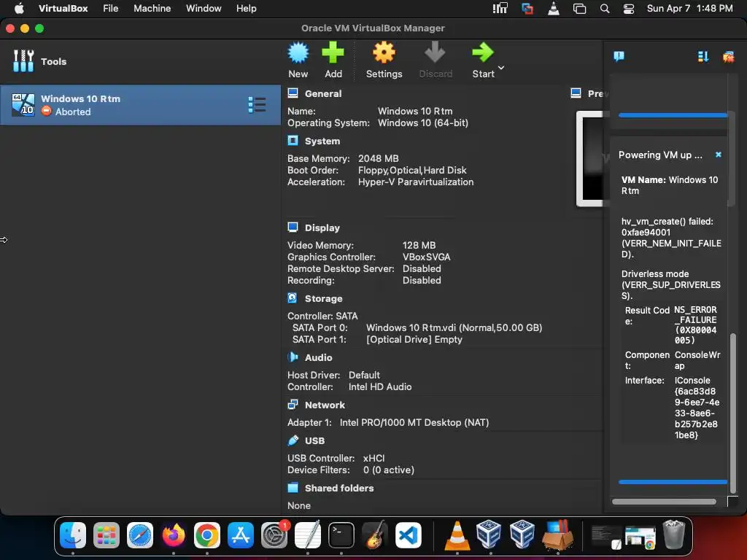Image resolution: width=747 pixels, height=560 pixels.
Task: Open the Audio settings heading link
Action: point(318,357)
